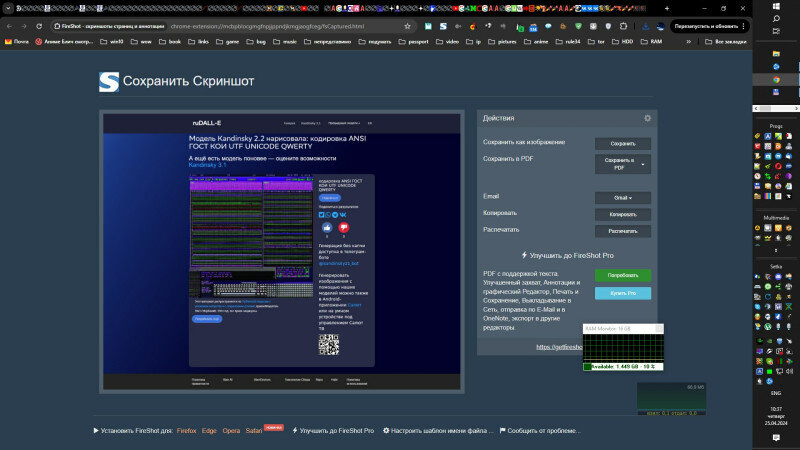The height and width of the screenshot is (450, 800).
Task: Click the RAM Monitor widget window
Action: pos(623,347)
